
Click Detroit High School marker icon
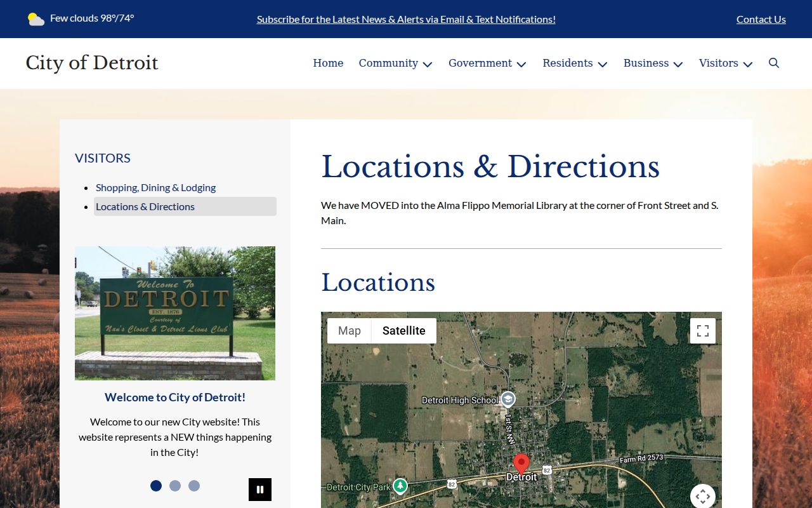point(507,399)
